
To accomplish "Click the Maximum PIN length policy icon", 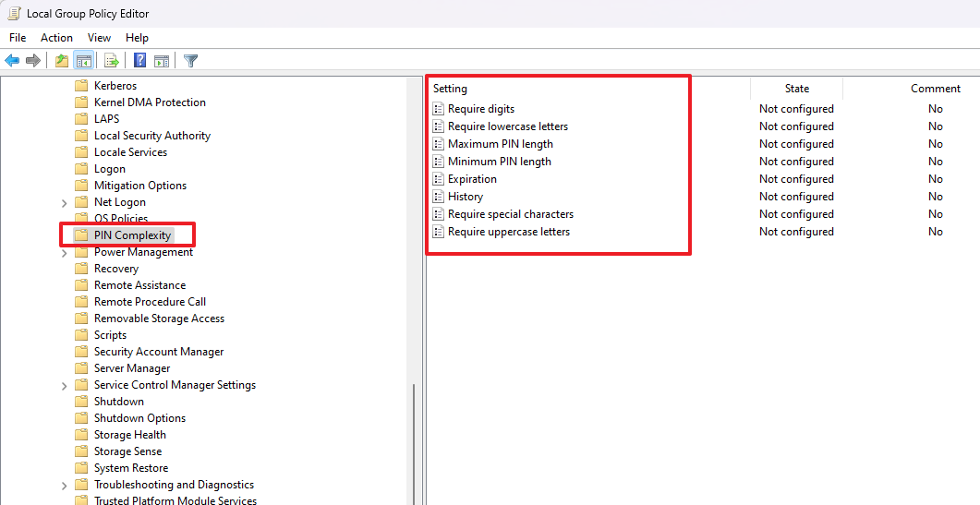I will [439, 144].
